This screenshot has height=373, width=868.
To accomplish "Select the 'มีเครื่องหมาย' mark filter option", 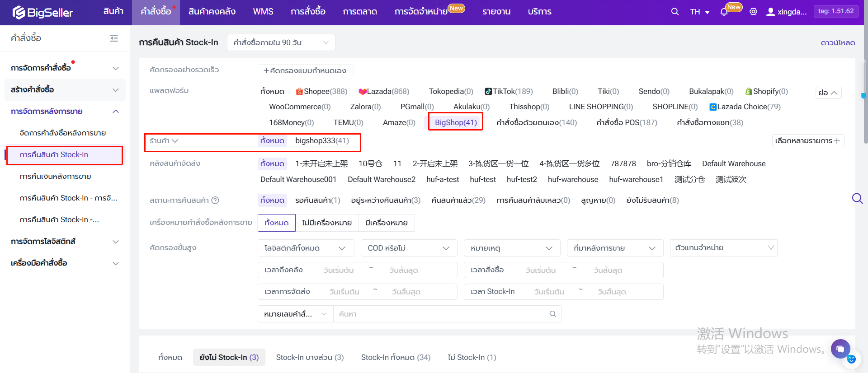I will (x=387, y=223).
